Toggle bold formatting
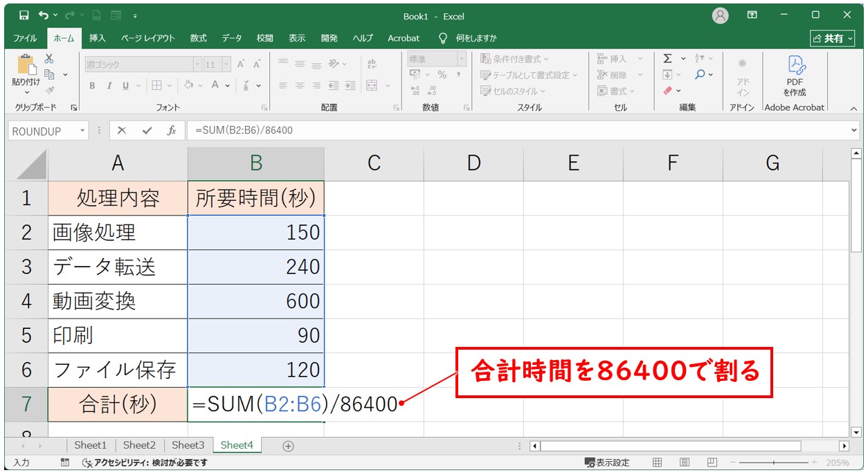Screen dimensions: 868x475 point(92,86)
